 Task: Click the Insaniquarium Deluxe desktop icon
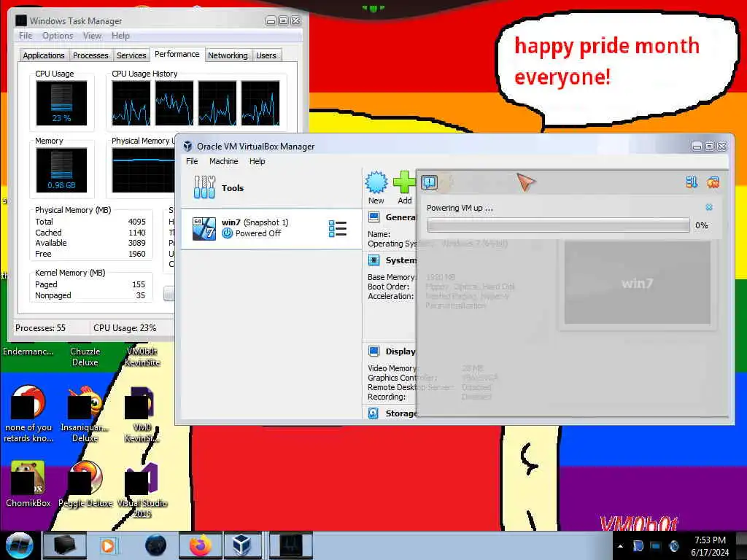[85, 402]
